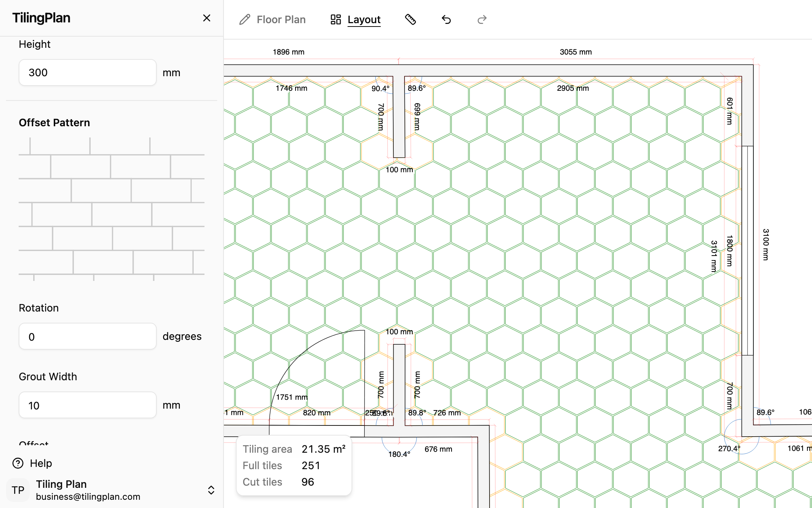Click the TilingPlan app title
Image resolution: width=812 pixels, height=508 pixels.
(x=41, y=18)
